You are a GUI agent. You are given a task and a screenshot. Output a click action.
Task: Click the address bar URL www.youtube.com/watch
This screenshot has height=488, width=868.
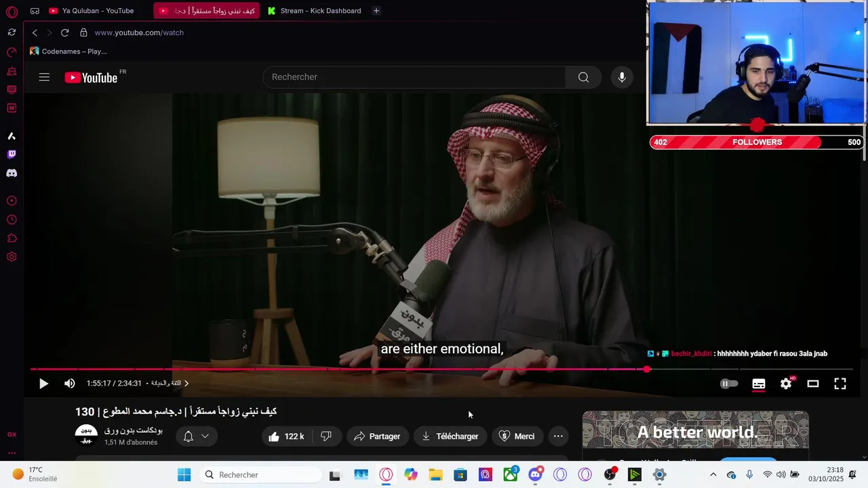click(x=139, y=33)
